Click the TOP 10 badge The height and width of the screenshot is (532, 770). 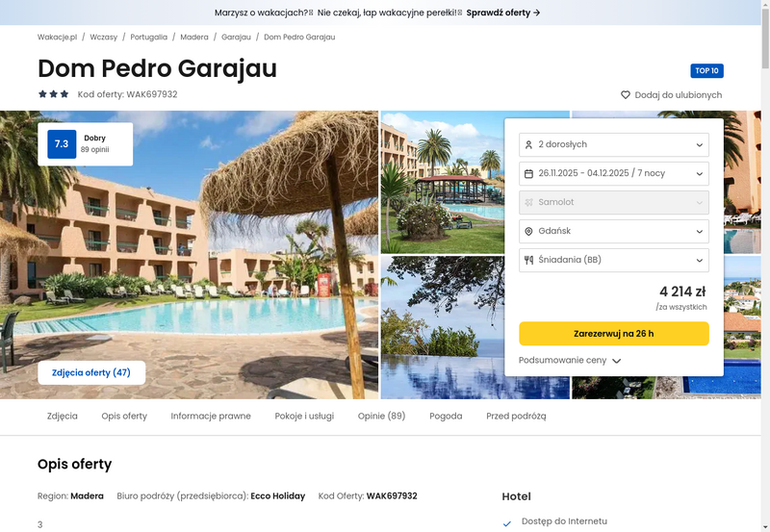(x=706, y=70)
